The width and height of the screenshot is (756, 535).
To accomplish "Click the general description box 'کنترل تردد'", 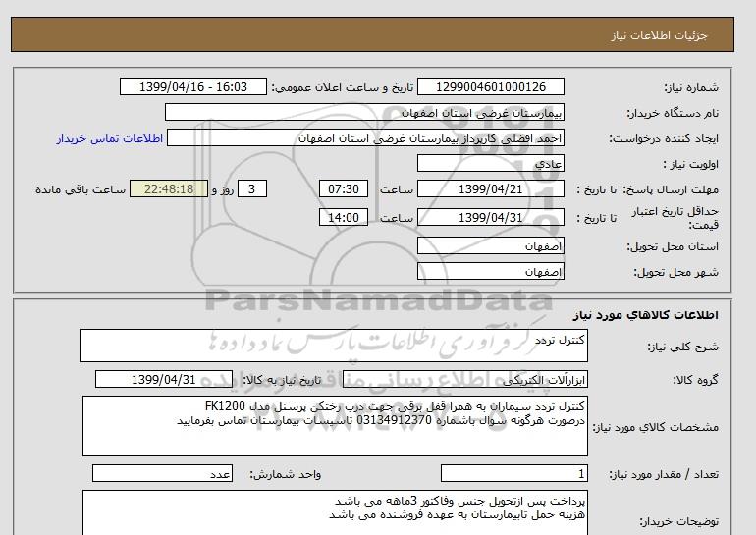I will click(x=334, y=346).
